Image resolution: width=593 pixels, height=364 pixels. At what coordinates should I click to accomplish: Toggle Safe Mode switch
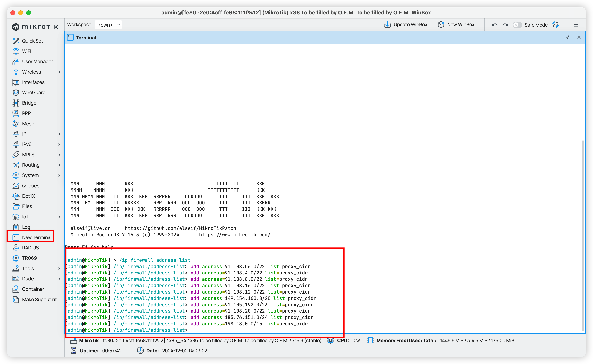pyautogui.click(x=517, y=25)
